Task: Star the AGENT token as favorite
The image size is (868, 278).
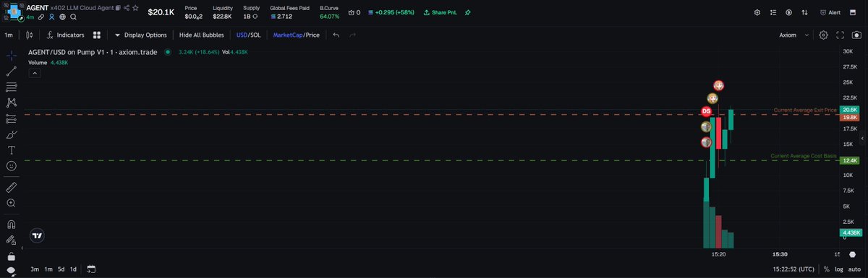Action: tap(135, 8)
